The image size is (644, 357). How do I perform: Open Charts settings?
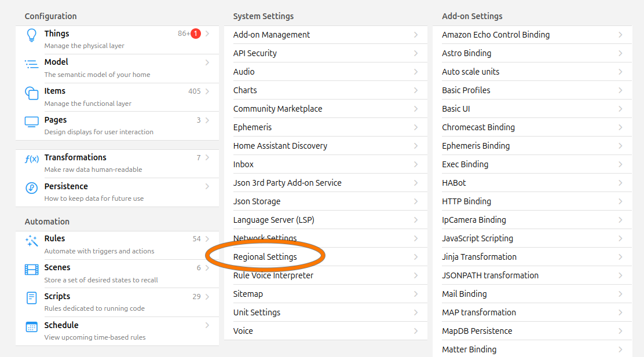(x=325, y=90)
